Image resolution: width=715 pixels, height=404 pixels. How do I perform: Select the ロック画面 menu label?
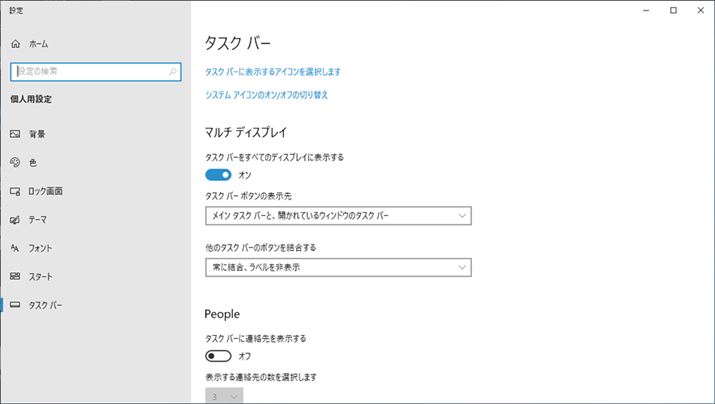click(46, 191)
